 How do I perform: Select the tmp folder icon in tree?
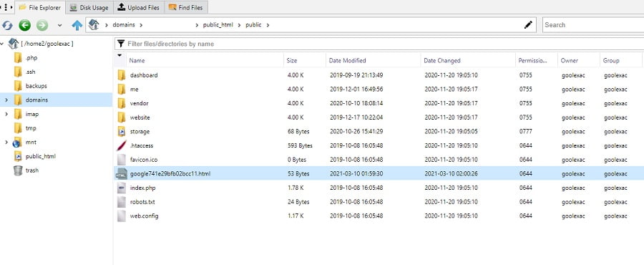pyautogui.click(x=18, y=127)
